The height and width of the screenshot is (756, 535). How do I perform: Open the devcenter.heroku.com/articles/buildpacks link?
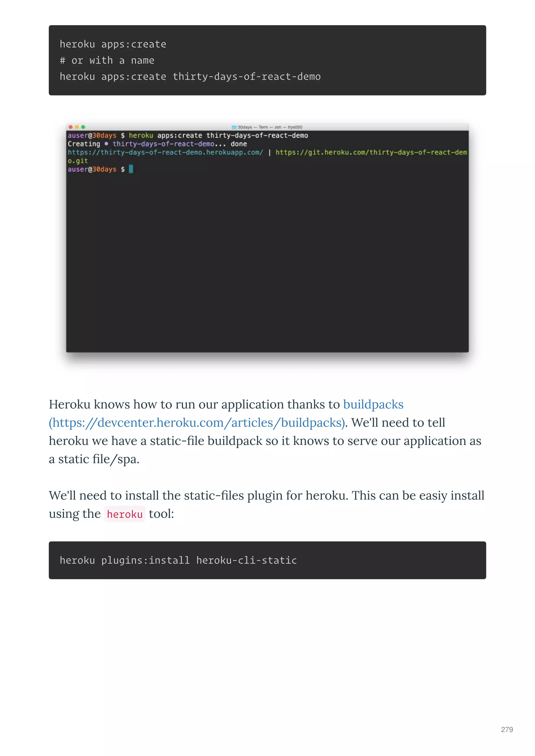[197, 423]
